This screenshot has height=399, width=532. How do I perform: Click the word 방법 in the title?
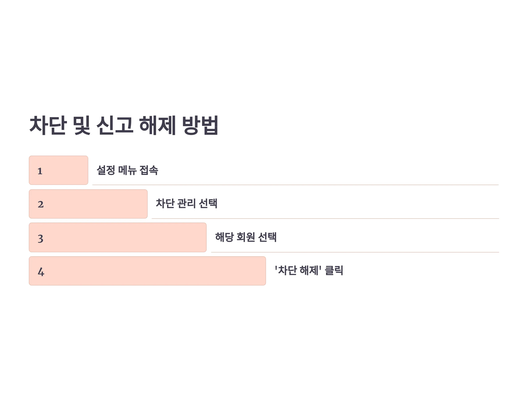click(200, 125)
